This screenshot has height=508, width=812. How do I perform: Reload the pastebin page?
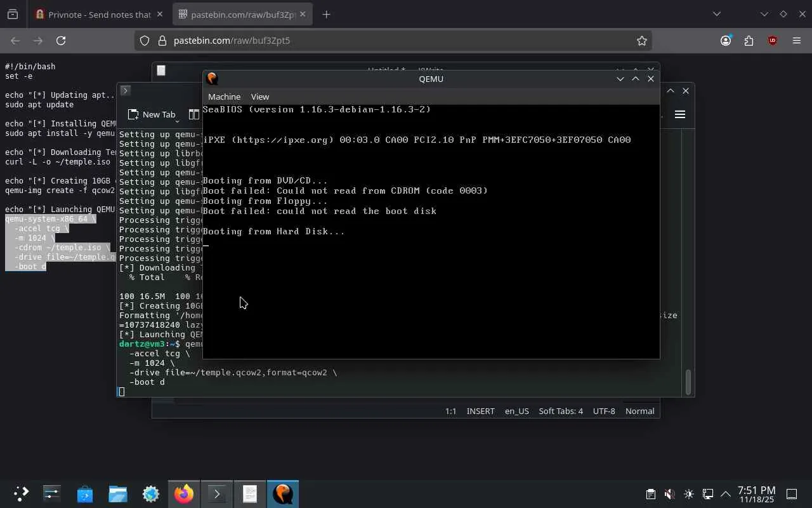(61, 41)
